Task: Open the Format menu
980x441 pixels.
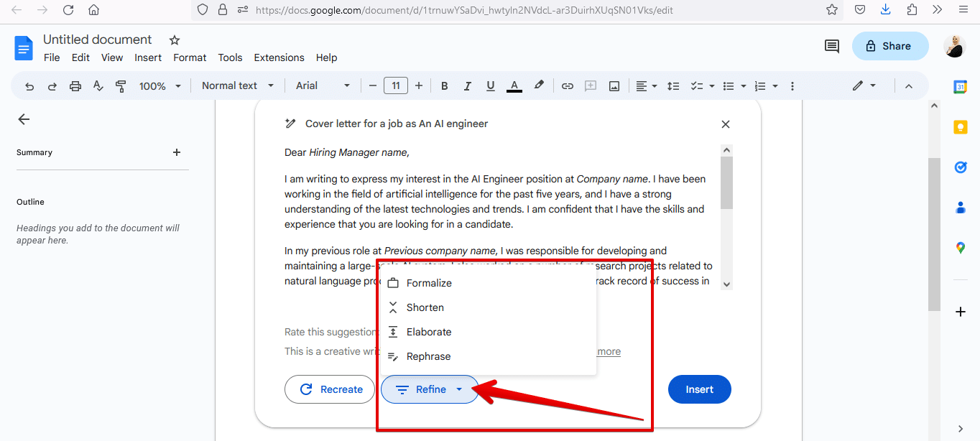Action: [x=190, y=57]
